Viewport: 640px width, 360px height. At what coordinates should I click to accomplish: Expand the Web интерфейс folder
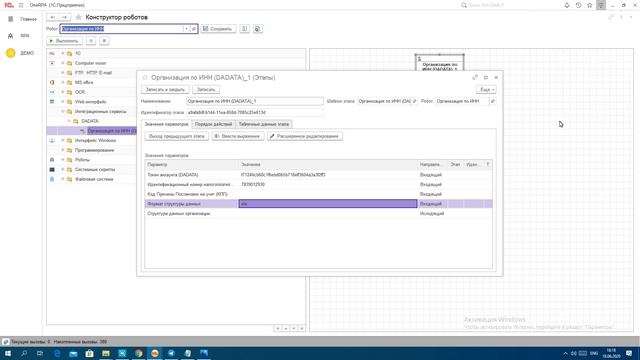[x=63, y=102]
